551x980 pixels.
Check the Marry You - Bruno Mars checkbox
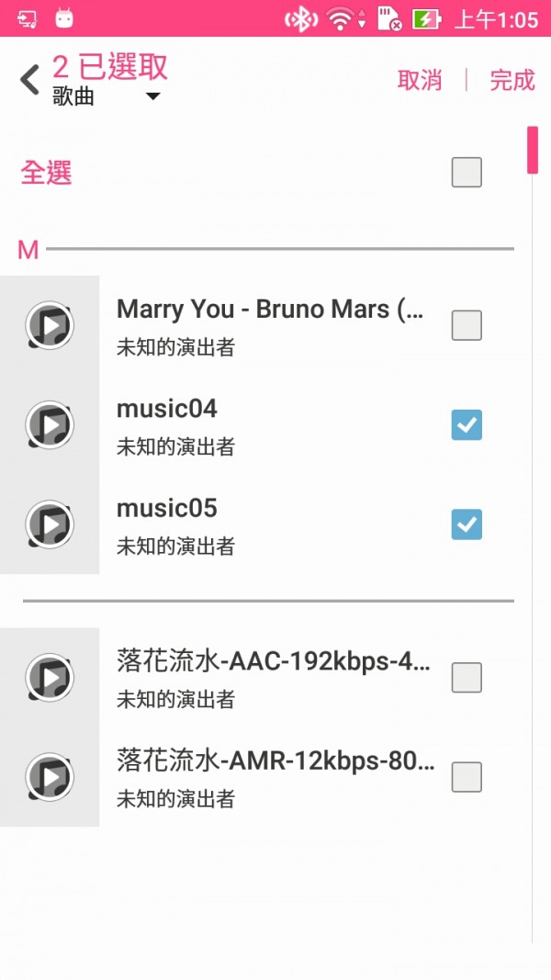467,325
